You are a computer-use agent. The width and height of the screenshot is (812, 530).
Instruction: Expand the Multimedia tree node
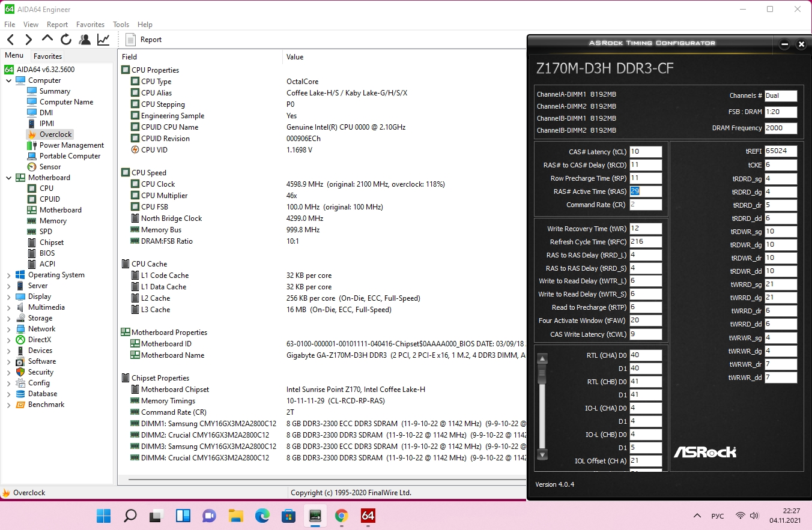coord(8,307)
